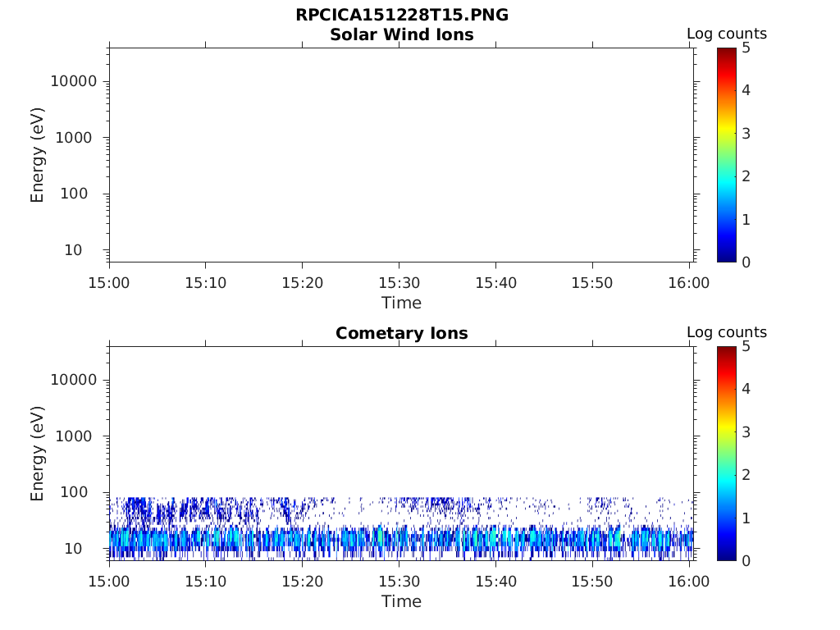Click the 10 energy tick on the bottom plot
The height and width of the screenshot is (630, 840).
pyautogui.click(x=73, y=549)
